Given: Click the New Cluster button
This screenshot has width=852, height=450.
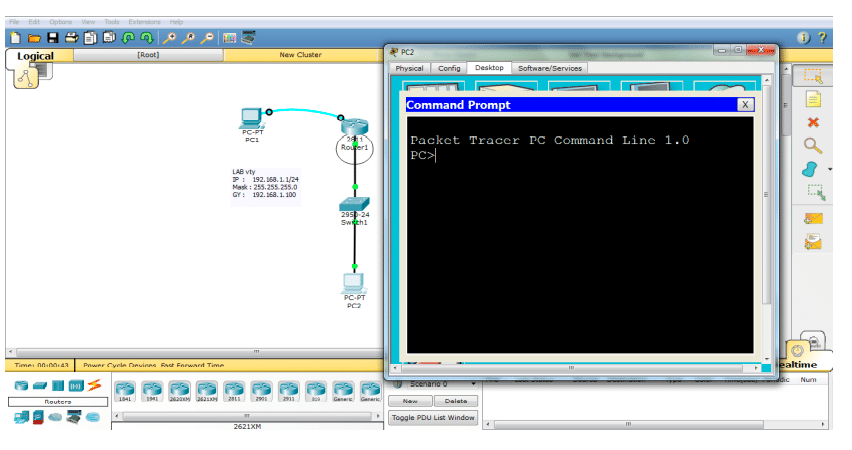Looking at the screenshot, I should (300, 55).
